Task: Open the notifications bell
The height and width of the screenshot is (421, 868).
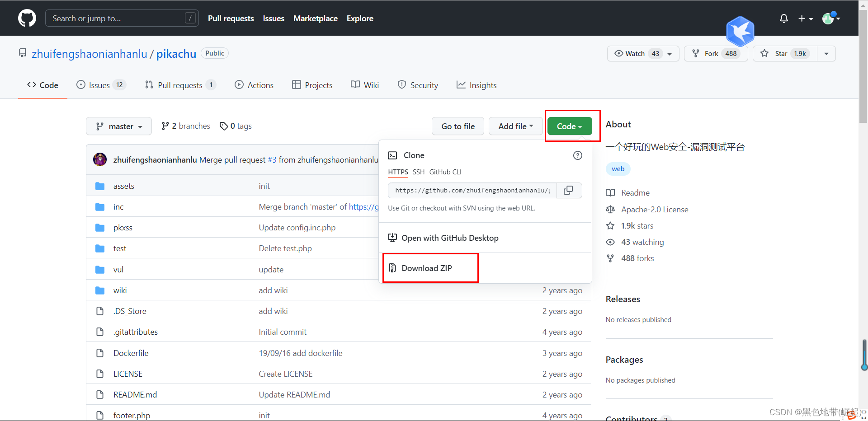Action: tap(784, 19)
